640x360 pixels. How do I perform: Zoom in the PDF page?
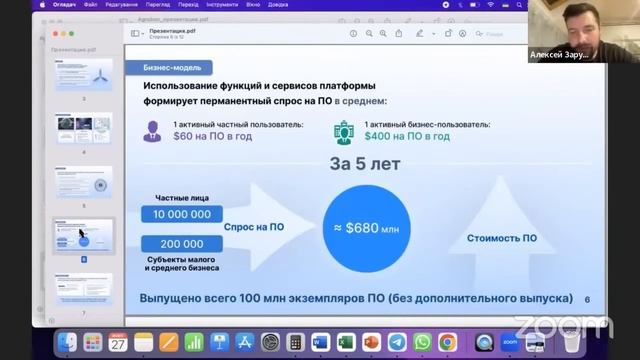tap(383, 34)
